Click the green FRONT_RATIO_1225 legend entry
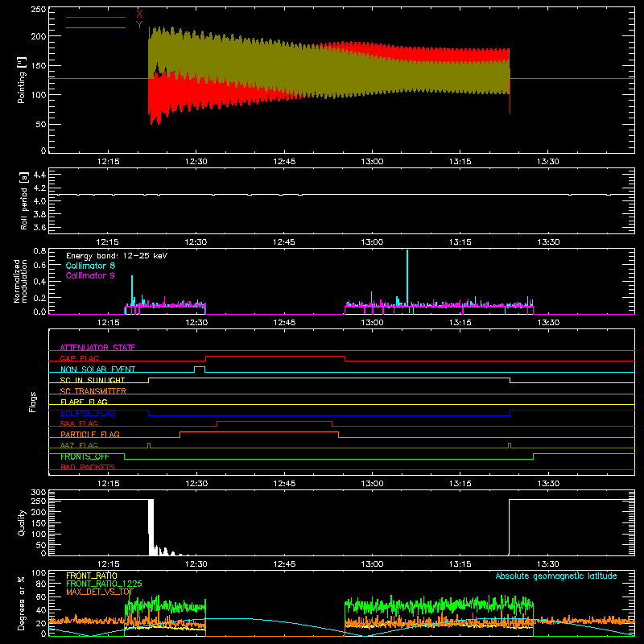The image size is (644, 644). (104, 584)
